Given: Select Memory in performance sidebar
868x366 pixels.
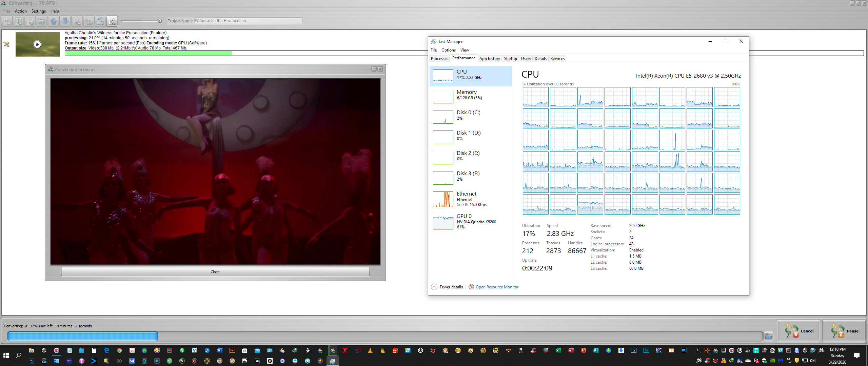Looking at the screenshot, I should click(471, 96).
